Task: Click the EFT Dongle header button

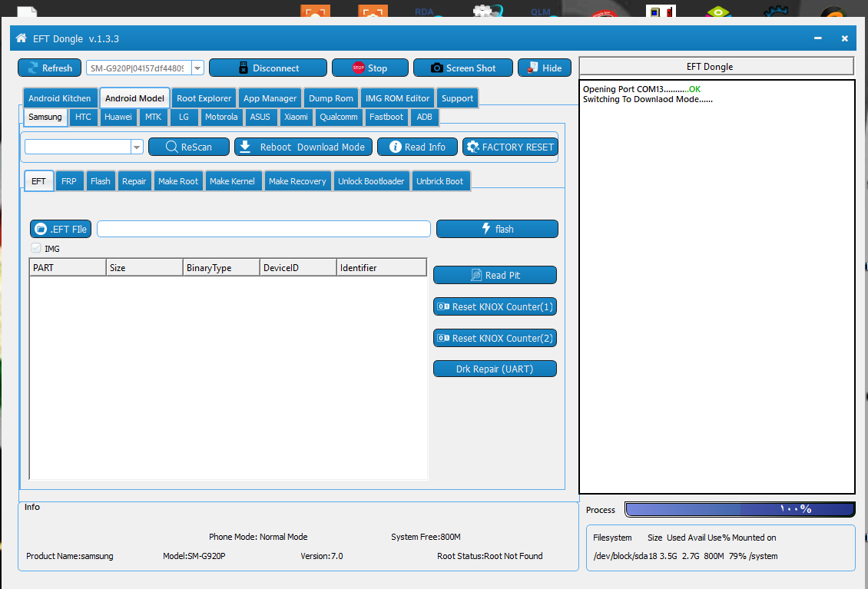Action: click(717, 66)
